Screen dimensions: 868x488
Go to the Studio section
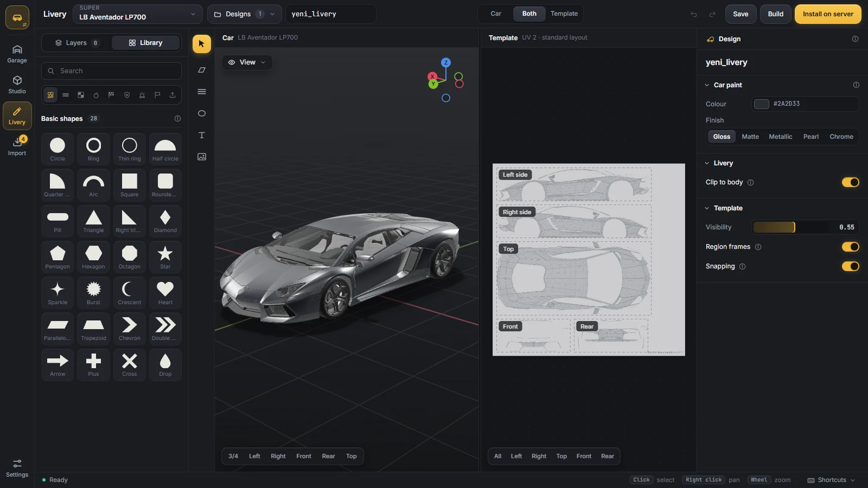pos(17,85)
